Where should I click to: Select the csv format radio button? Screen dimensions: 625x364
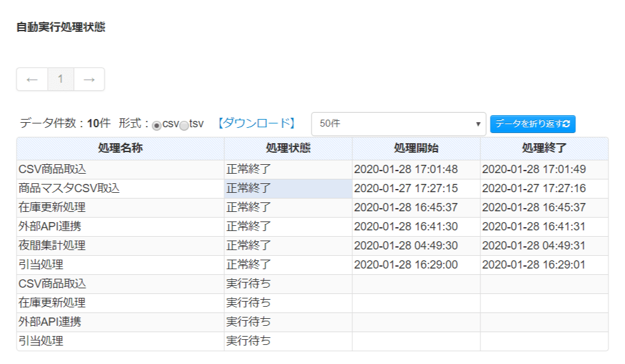157,125
